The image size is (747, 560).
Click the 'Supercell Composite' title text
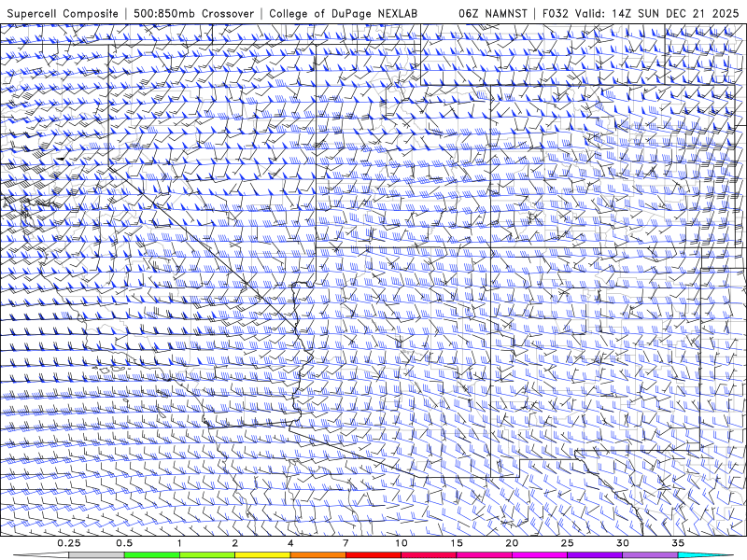63,13
